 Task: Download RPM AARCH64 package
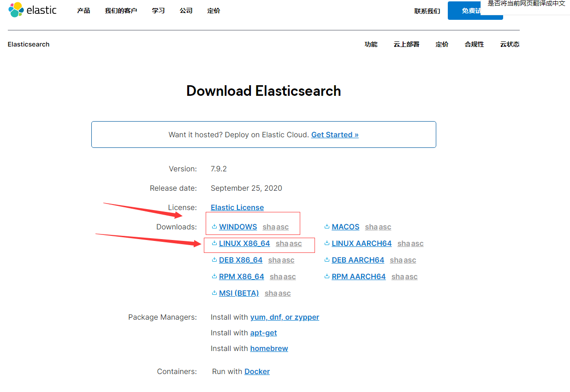click(x=359, y=276)
